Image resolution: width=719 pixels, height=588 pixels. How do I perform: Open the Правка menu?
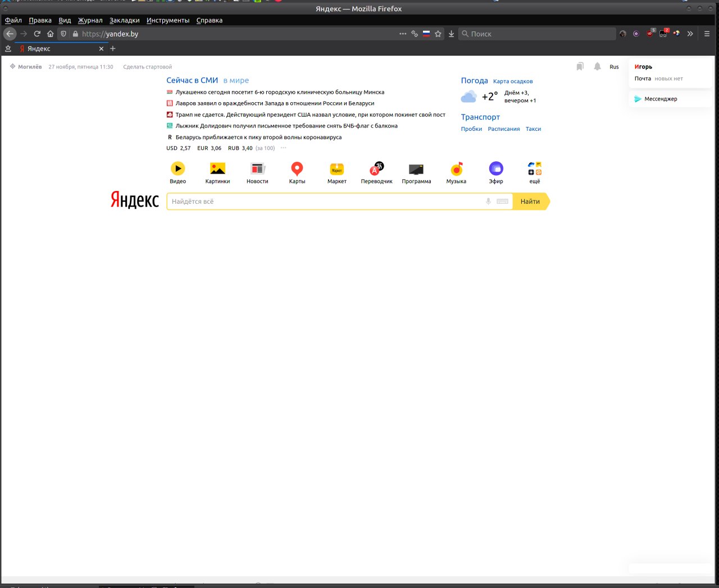tap(40, 20)
